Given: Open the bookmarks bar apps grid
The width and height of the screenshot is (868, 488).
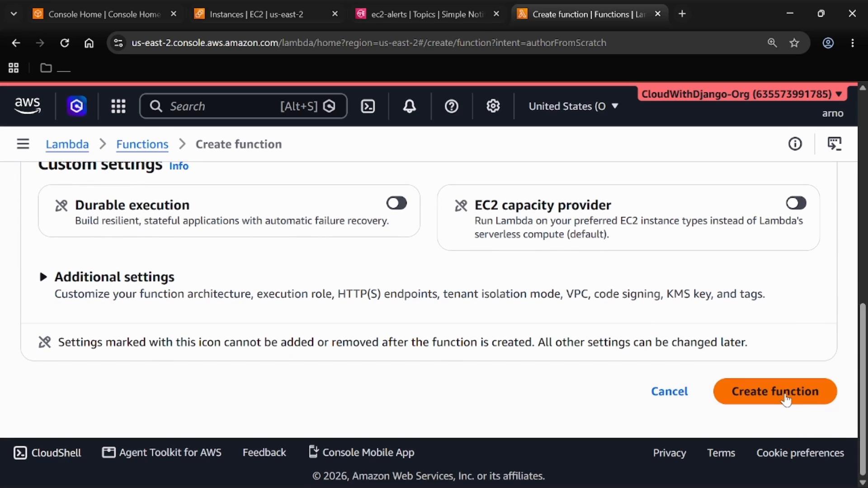Looking at the screenshot, I should coord(14,68).
